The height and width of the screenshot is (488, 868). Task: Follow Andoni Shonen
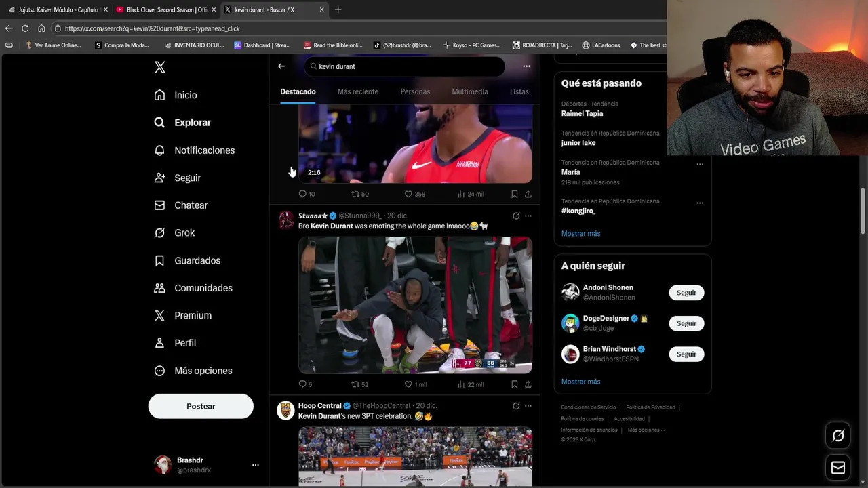click(686, 293)
